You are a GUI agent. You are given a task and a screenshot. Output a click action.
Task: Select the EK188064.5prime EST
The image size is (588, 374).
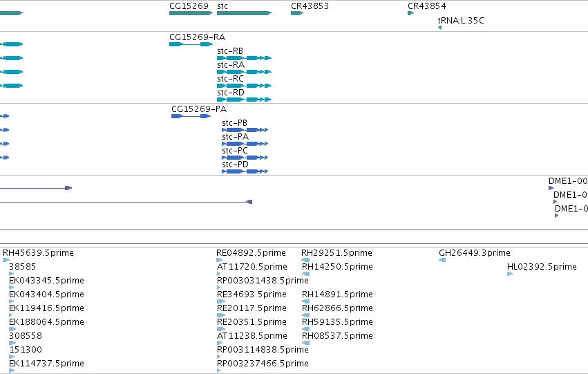46,322
